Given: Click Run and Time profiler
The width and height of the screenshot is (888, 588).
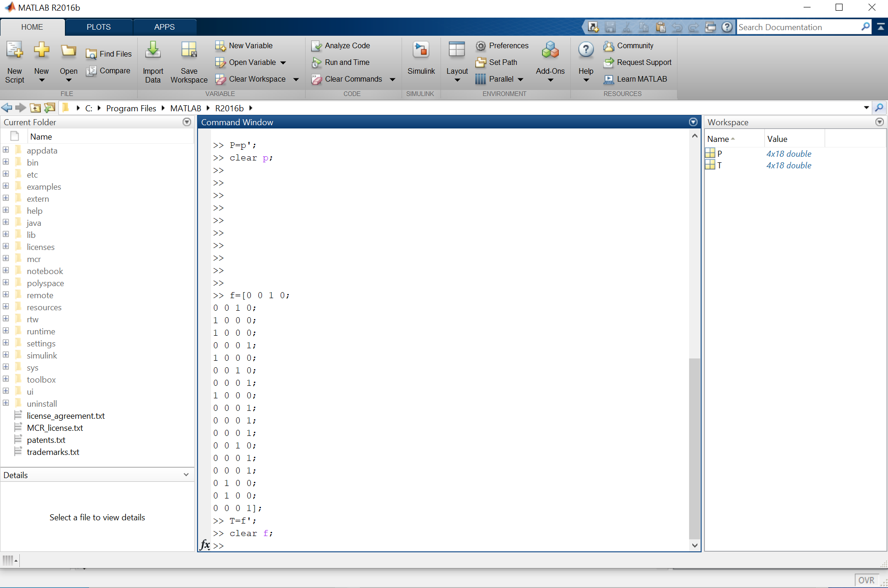Looking at the screenshot, I should (x=341, y=62).
